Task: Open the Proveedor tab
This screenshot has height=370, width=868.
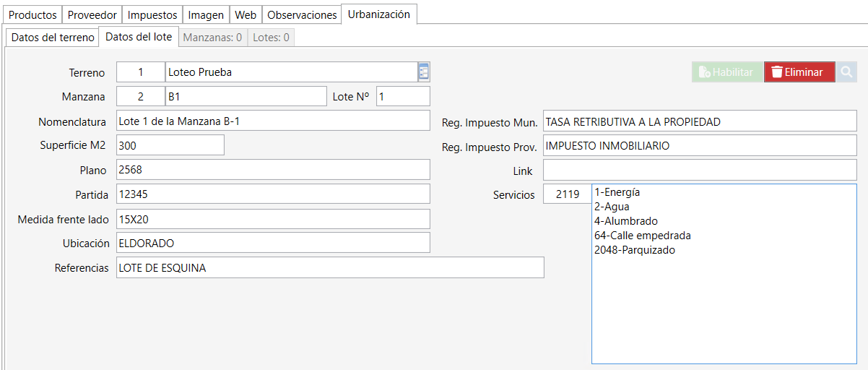Action: pos(92,15)
